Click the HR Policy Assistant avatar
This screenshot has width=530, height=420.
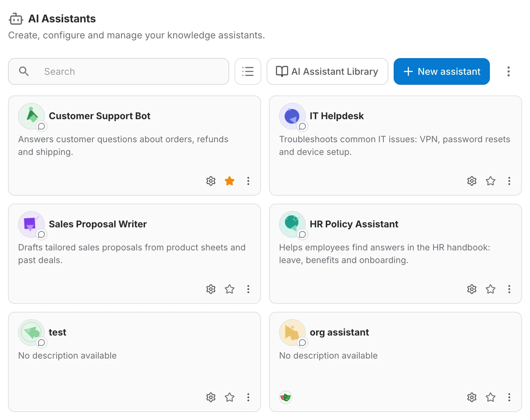tap(292, 224)
